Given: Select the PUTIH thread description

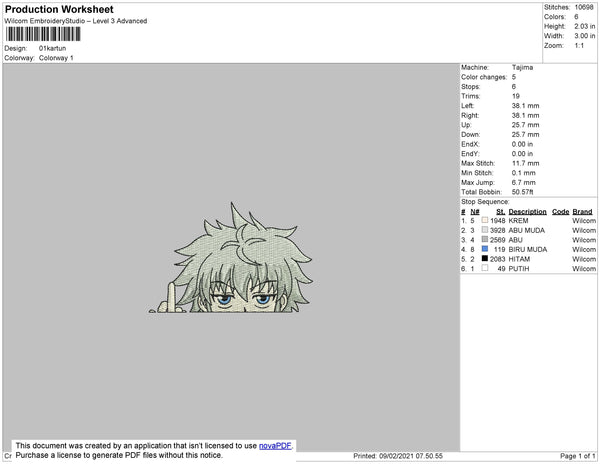Looking at the screenshot, I should (x=518, y=269).
